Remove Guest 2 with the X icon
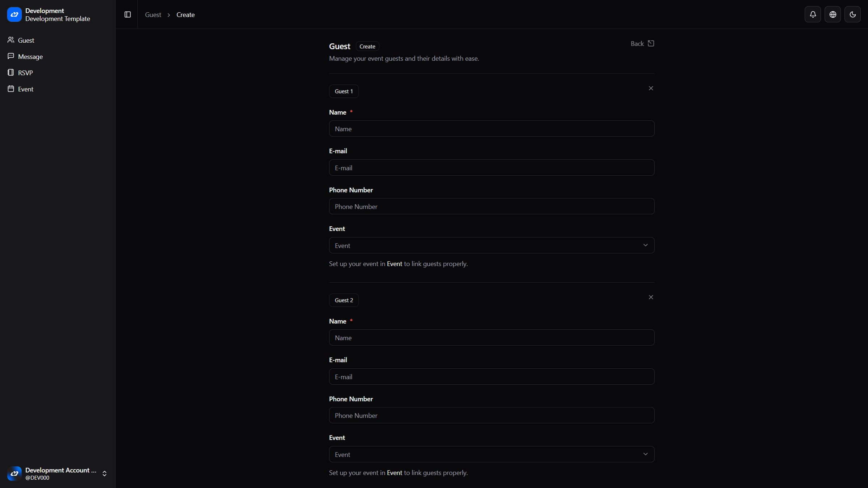This screenshot has height=488, width=868. [651, 297]
